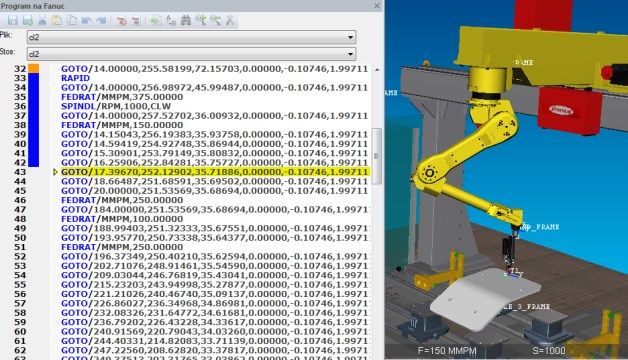Click the Copy icon in toolbar
Viewport: 628px width, 360px height.
coord(72,20)
